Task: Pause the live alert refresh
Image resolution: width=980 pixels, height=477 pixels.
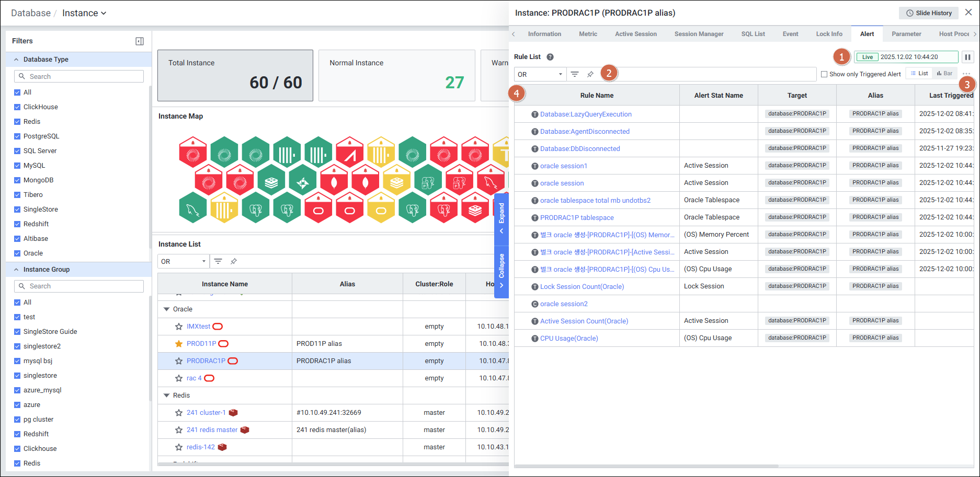Action: (x=967, y=57)
